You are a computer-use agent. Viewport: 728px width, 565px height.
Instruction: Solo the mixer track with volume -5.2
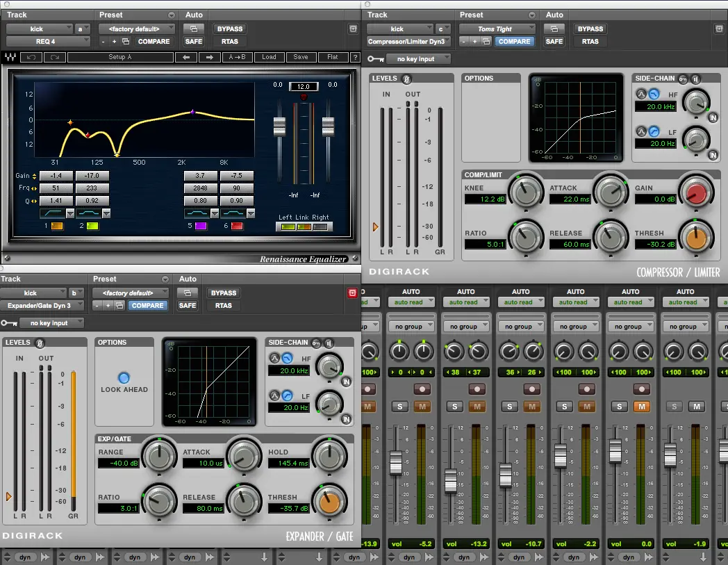click(x=399, y=407)
